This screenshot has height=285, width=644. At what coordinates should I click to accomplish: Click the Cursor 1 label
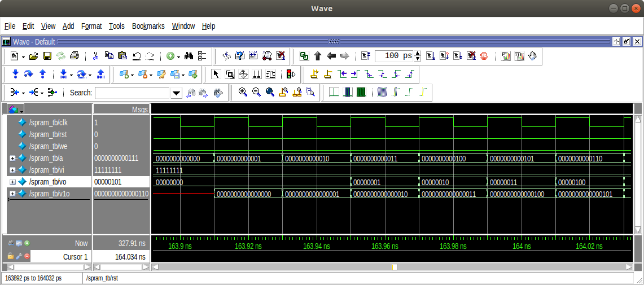click(75, 257)
